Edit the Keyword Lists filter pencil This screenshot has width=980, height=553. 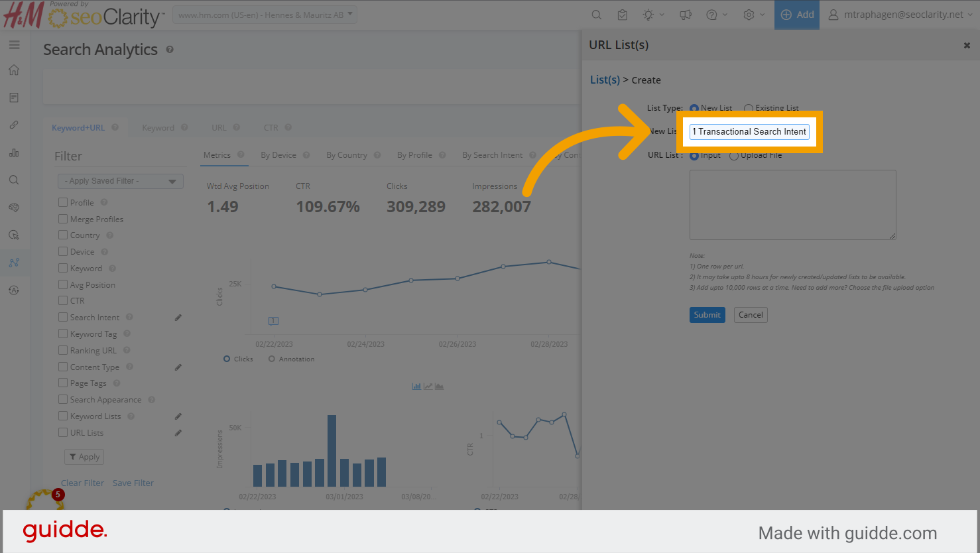point(178,416)
